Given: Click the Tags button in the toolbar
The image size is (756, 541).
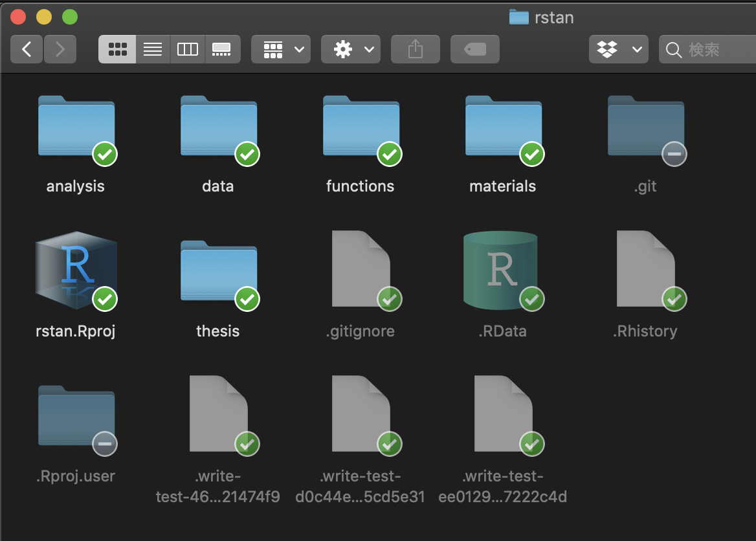Looking at the screenshot, I should pyautogui.click(x=474, y=49).
